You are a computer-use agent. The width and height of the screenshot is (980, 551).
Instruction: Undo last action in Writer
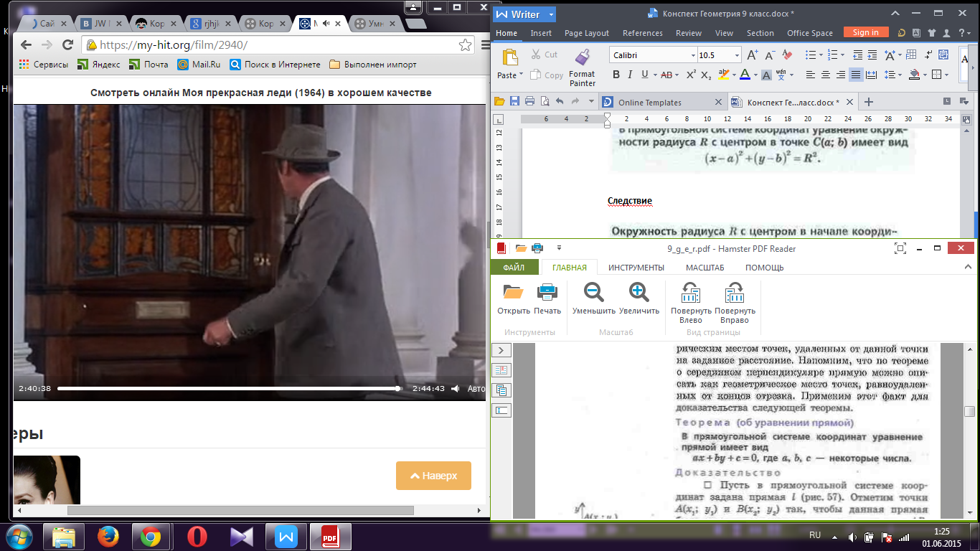click(560, 102)
